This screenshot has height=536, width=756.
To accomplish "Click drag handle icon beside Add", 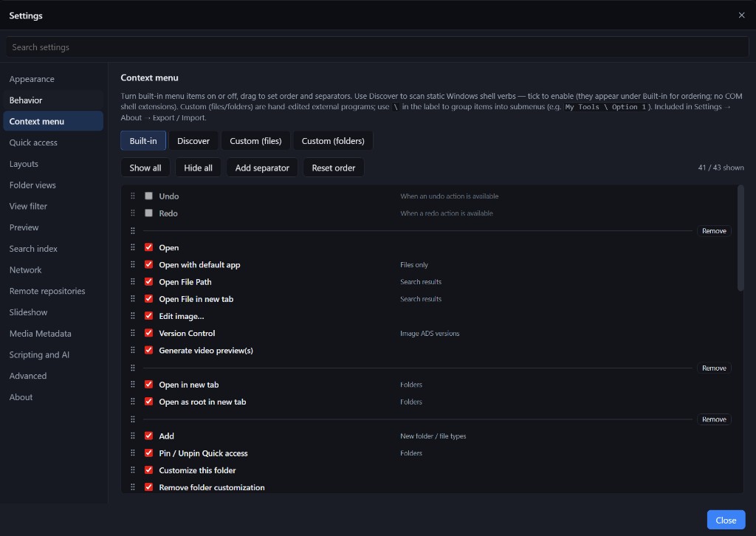I will click(133, 436).
